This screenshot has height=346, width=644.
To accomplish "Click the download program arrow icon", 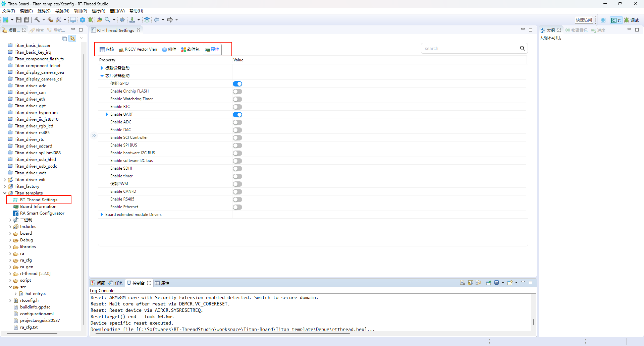I will pos(132,20).
